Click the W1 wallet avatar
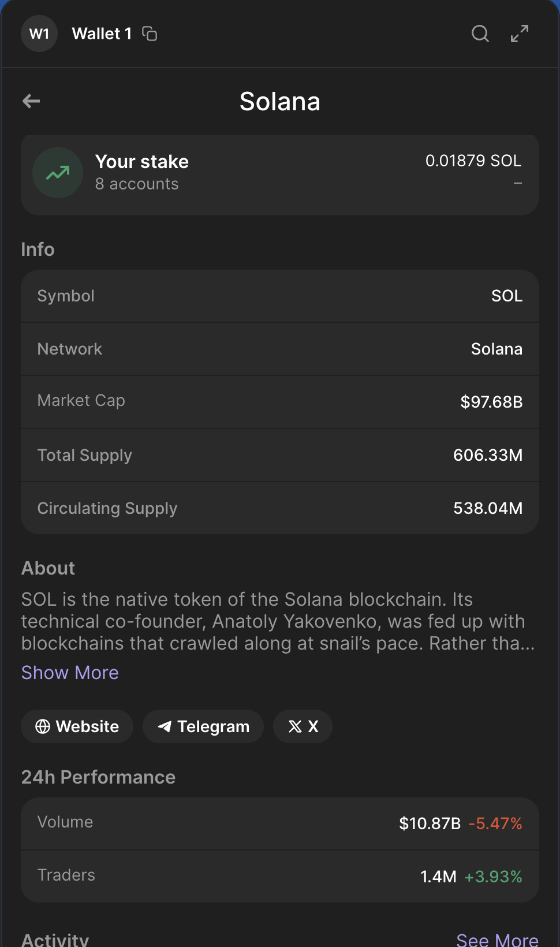 39,33
